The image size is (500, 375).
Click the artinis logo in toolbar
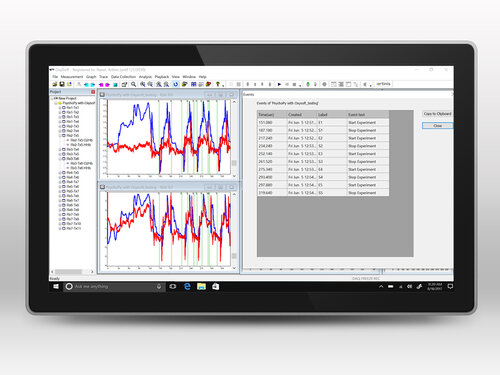[x=383, y=84]
